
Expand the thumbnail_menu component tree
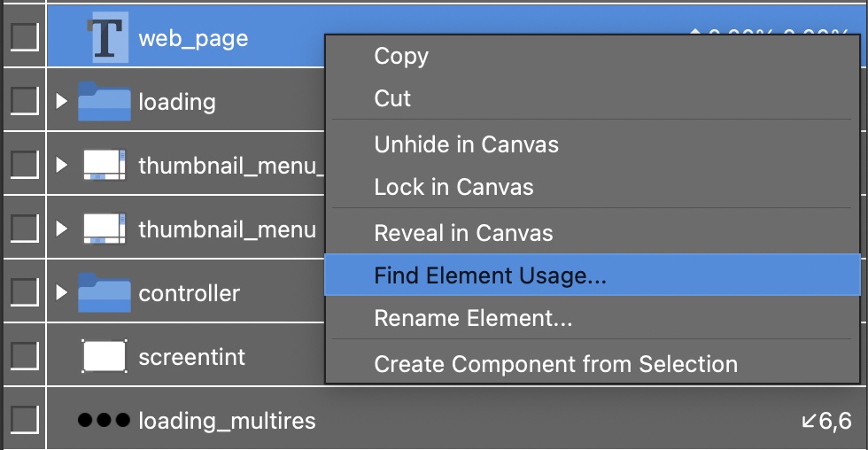click(61, 229)
